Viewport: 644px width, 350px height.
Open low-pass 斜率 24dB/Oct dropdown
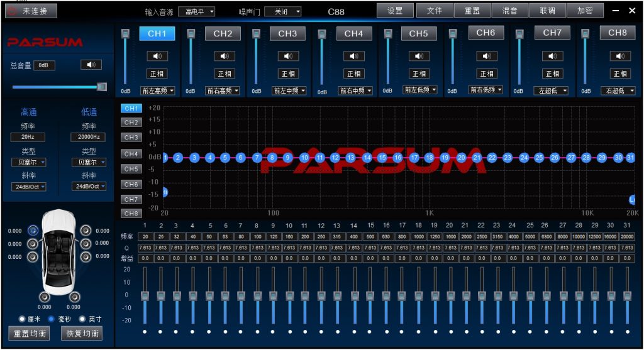click(x=89, y=186)
